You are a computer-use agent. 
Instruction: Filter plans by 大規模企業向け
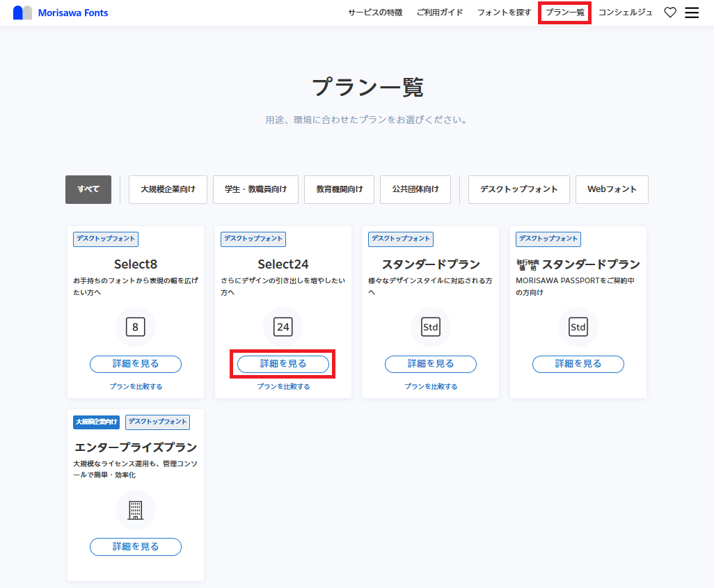click(x=168, y=189)
